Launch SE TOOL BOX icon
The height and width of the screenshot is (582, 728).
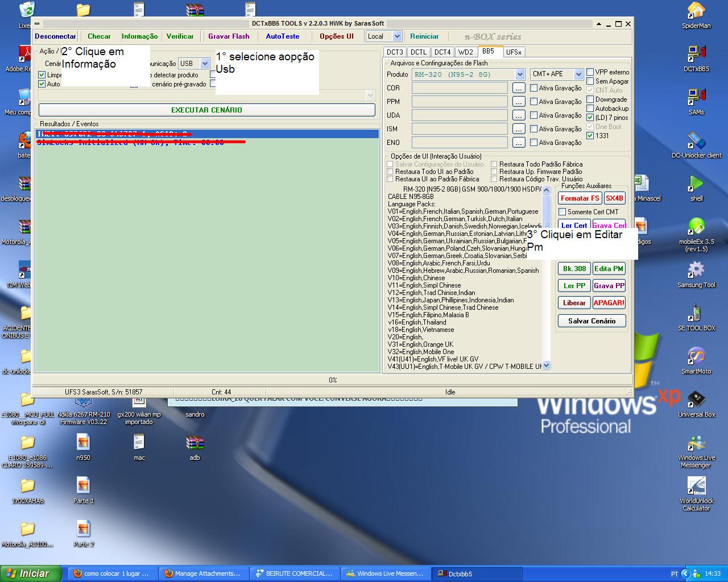pos(696,318)
